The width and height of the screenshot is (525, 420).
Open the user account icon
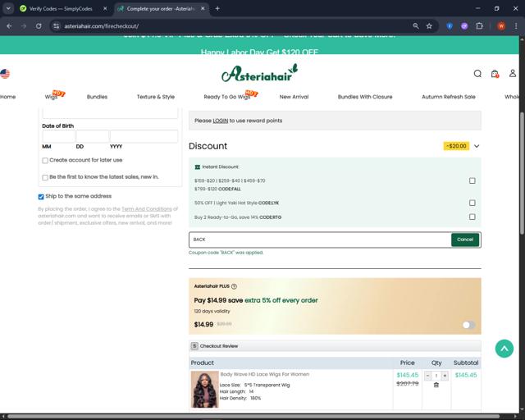point(512,73)
